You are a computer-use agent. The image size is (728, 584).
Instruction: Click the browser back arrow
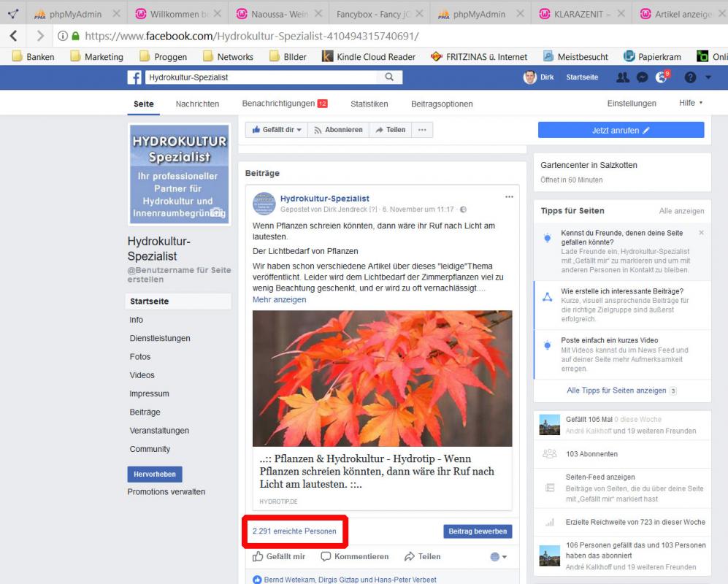click(13, 36)
